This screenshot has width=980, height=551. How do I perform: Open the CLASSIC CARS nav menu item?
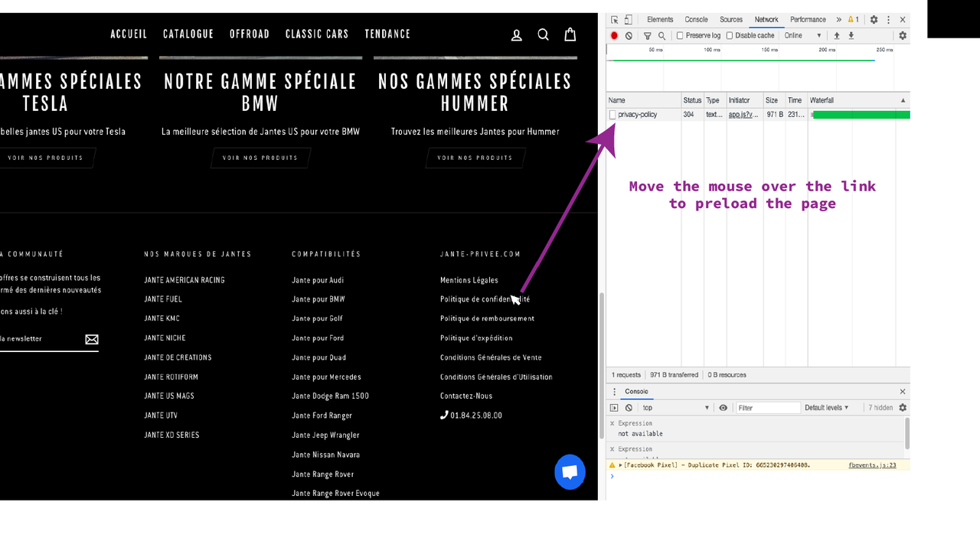point(317,34)
